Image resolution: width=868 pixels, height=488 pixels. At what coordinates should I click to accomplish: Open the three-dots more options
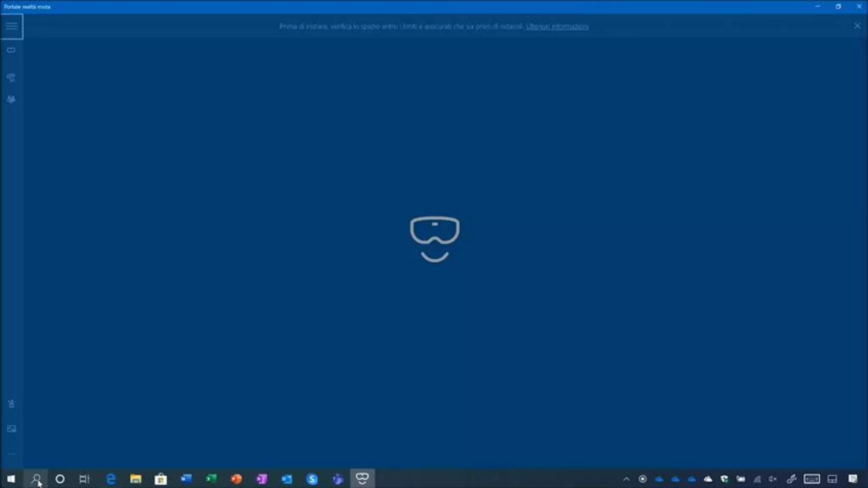click(x=11, y=454)
